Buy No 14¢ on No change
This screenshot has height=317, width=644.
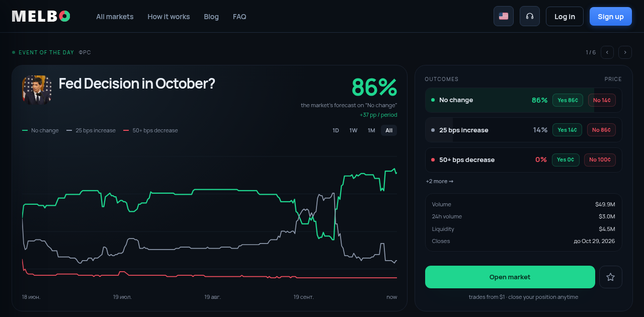click(602, 100)
